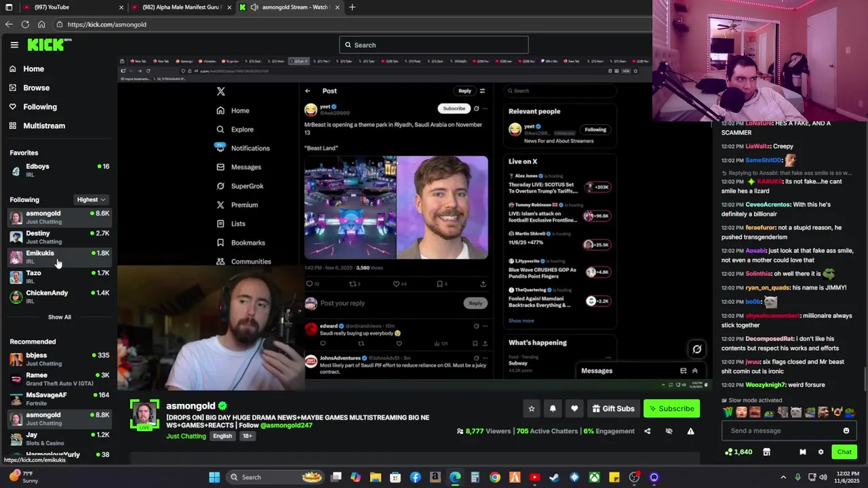Open a new browser tab with plus icon

tap(352, 7)
